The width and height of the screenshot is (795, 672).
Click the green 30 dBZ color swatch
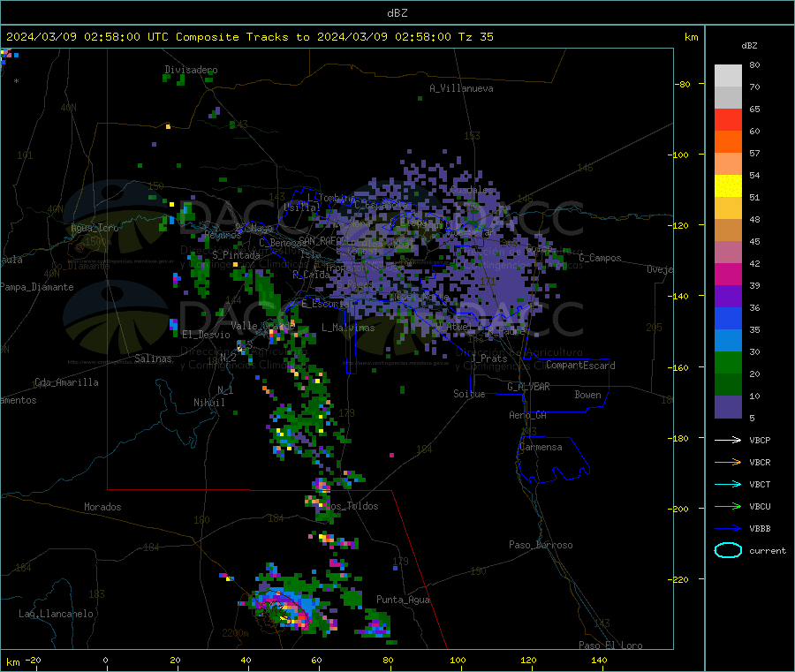pos(728,362)
